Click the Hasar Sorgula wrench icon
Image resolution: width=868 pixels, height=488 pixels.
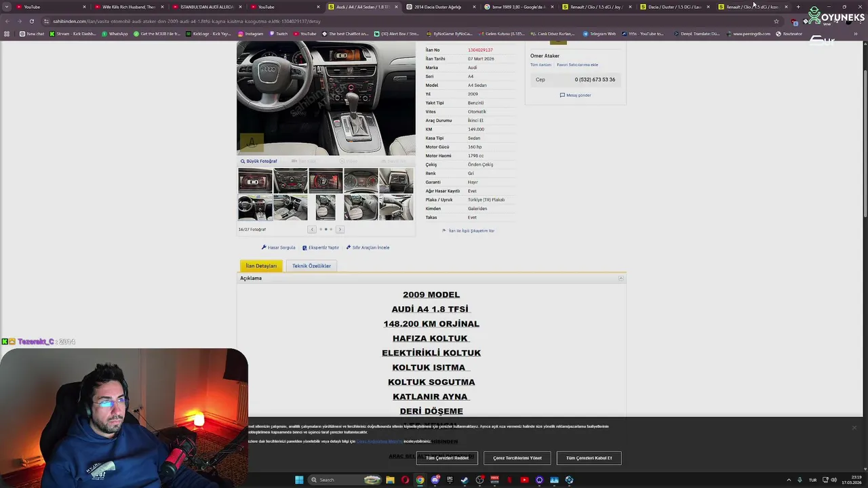click(264, 247)
